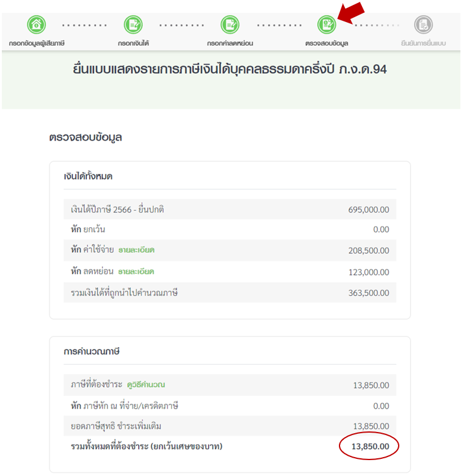Click the ตรวจสอบข้อมูล step label
This screenshot has width=461, height=476.
pyautogui.click(x=327, y=43)
